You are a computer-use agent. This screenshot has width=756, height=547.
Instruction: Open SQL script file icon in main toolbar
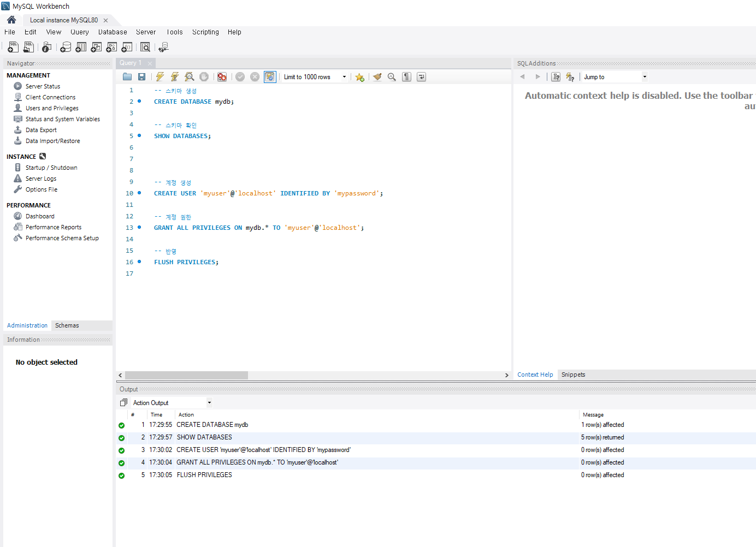[28, 47]
